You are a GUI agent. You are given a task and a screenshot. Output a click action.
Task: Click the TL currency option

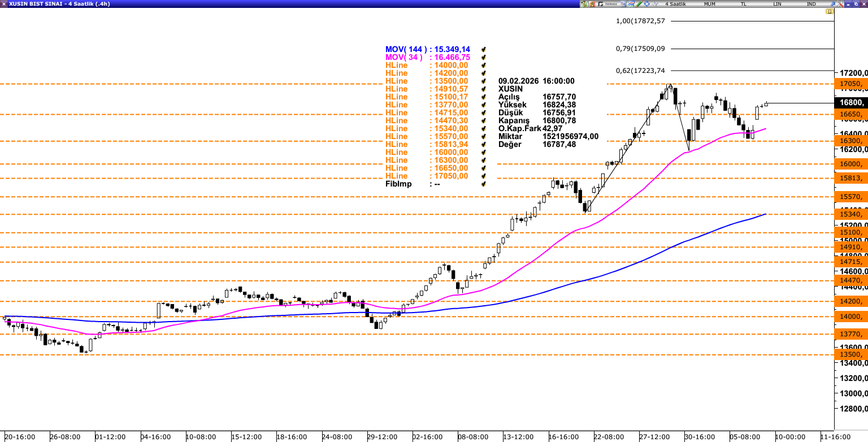click(743, 4)
